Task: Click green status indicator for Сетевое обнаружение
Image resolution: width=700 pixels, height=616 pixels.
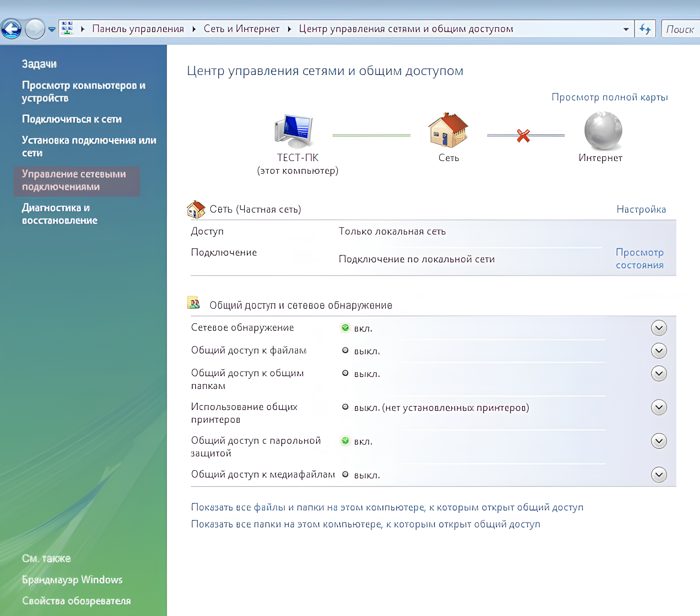Action: click(x=345, y=328)
